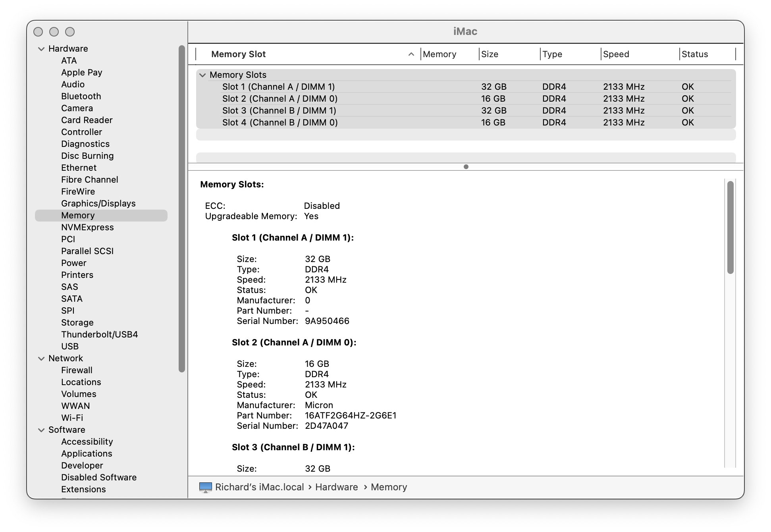Select Slot 4 Channel B DIMM 0 row

point(280,122)
